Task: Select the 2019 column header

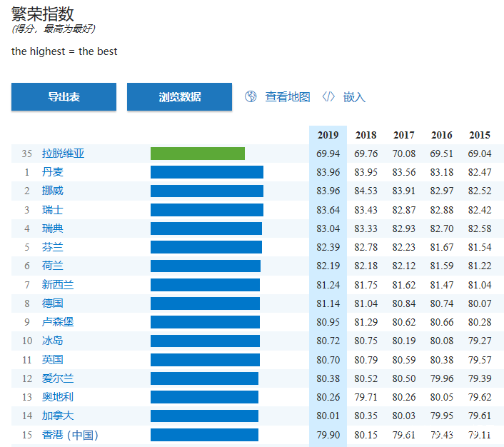Action: coord(328,135)
